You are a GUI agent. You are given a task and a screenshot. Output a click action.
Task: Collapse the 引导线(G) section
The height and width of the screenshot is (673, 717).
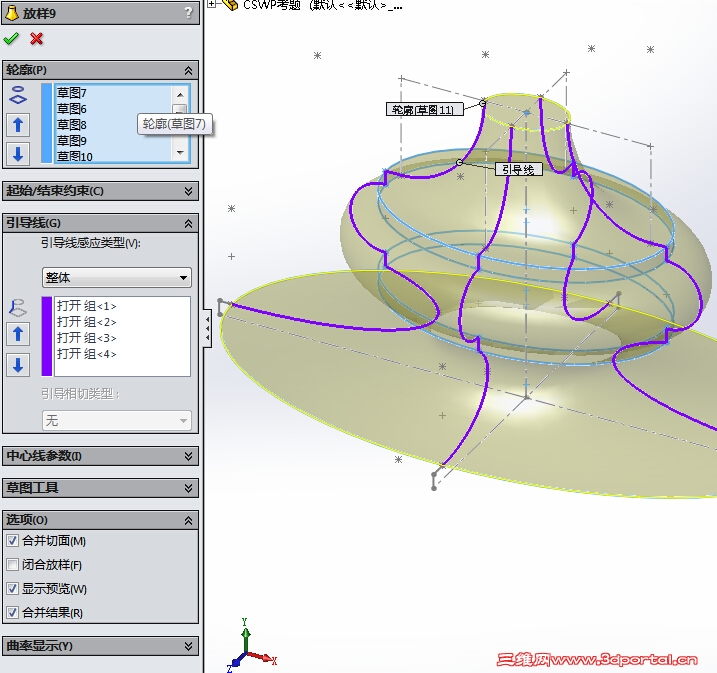(x=188, y=224)
